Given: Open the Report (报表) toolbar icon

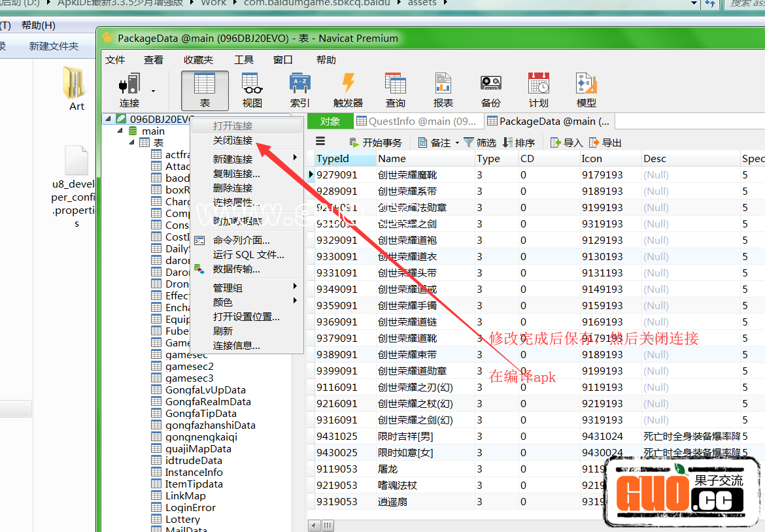Looking at the screenshot, I should coord(443,90).
